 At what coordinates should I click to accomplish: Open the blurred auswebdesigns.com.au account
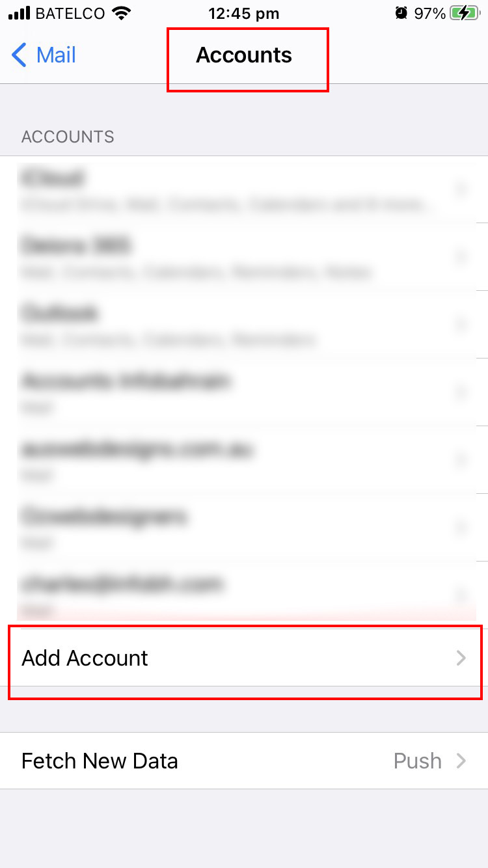tap(244, 460)
